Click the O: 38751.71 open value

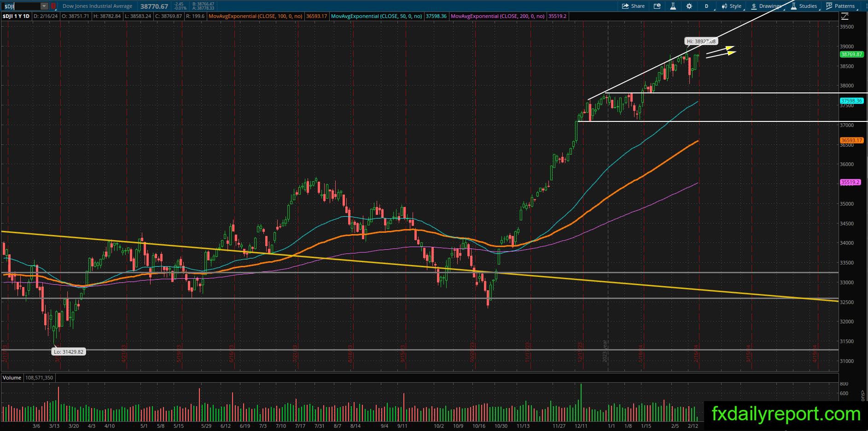tap(76, 16)
